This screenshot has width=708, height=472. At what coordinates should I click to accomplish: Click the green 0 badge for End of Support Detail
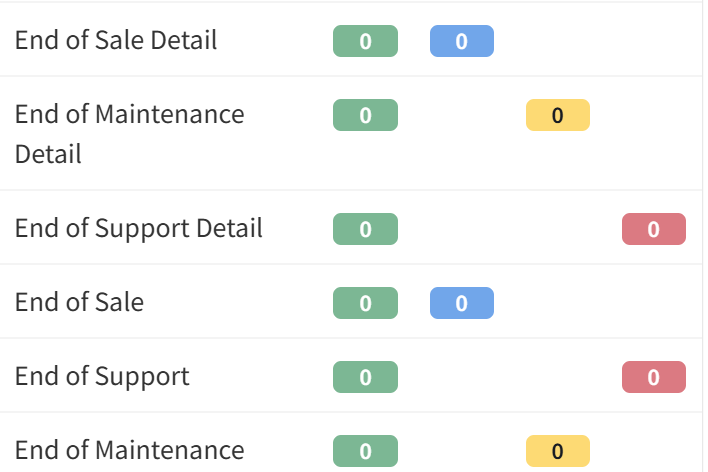pos(365,229)
